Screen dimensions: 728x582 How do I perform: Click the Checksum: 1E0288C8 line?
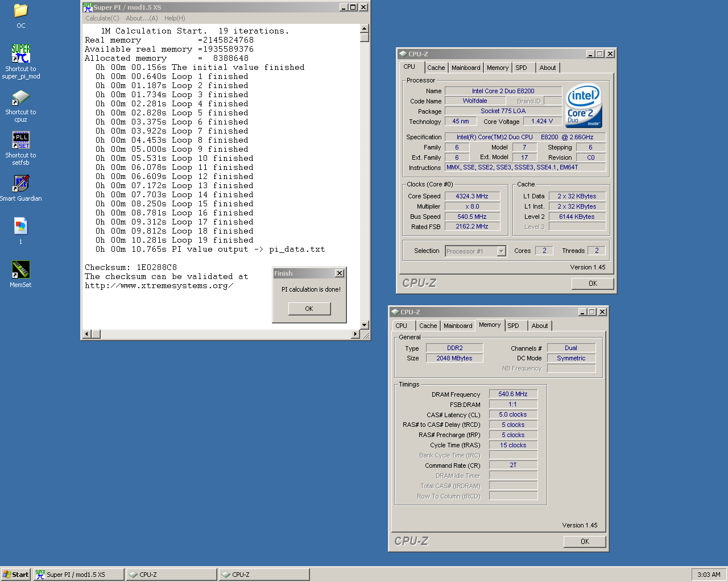coord(131,267)
